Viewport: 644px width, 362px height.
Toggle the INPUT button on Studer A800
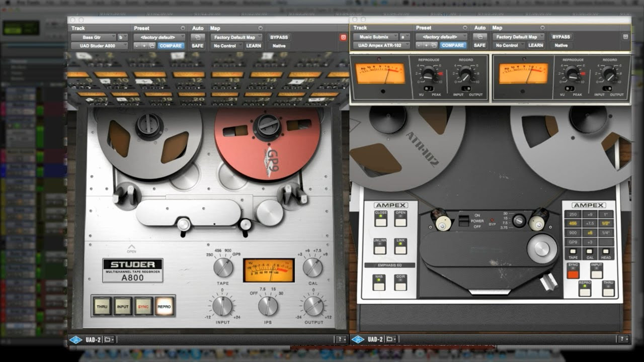(123, 306)
